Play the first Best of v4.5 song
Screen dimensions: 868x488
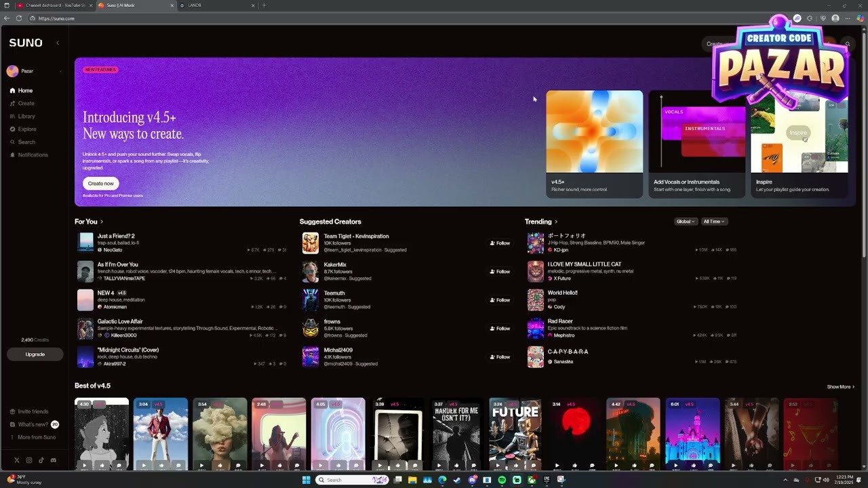click(85, 466)
